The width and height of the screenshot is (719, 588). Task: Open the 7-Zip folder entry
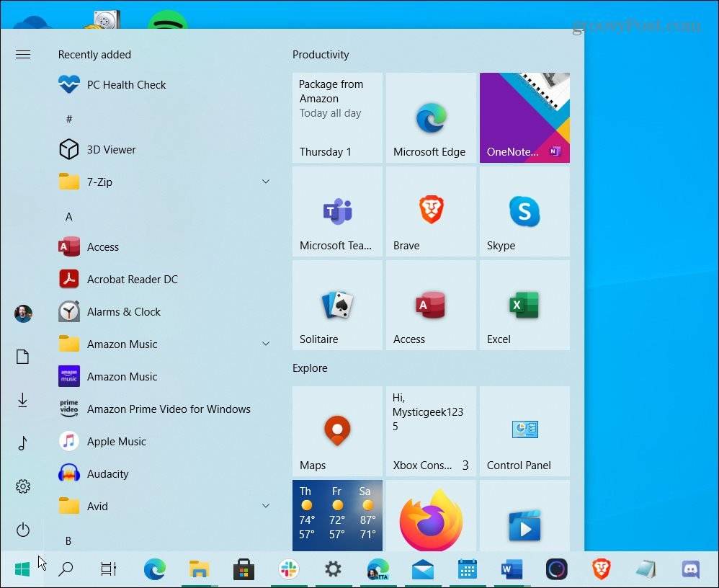pyautogui.click(x=165, y=182)
